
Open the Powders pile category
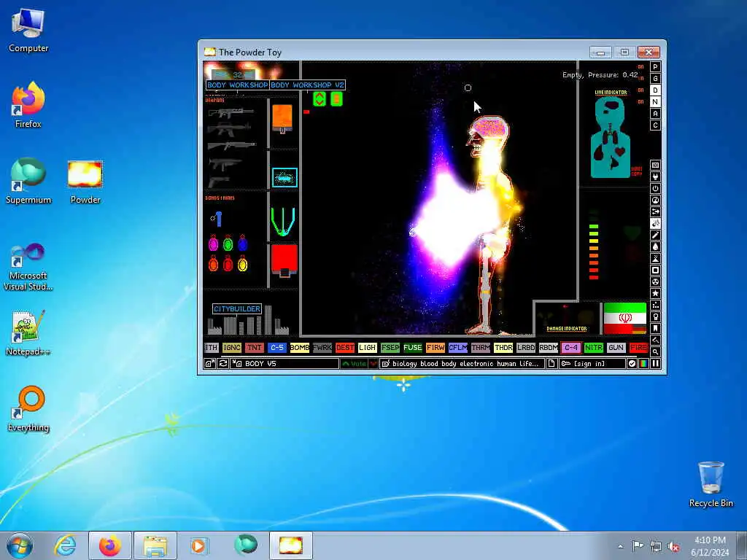[655, 259]
